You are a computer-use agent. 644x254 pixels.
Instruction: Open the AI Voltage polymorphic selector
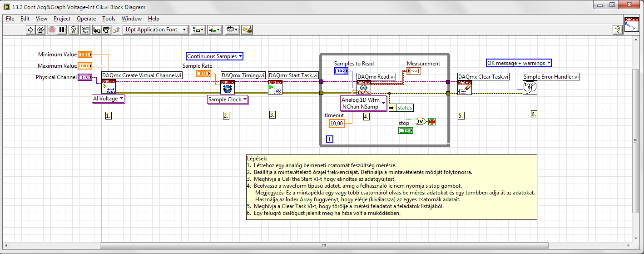(108, 99)
